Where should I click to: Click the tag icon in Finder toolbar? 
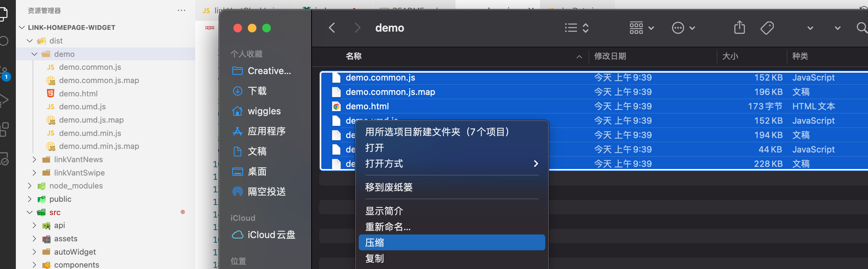click(767, 28)
